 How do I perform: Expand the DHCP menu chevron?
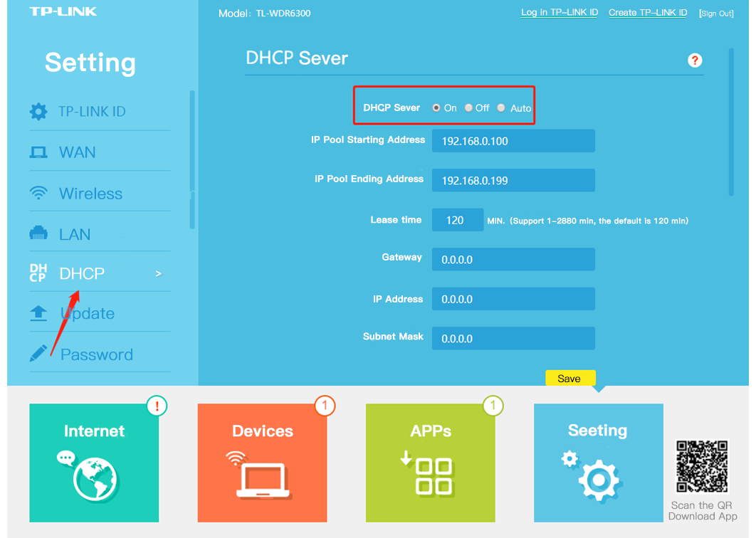point(159,274)
